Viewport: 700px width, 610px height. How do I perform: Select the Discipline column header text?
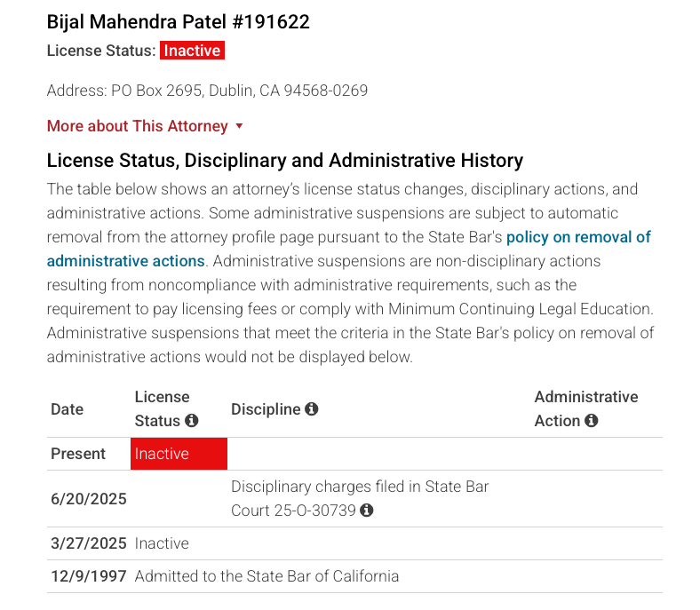(266, 409)
